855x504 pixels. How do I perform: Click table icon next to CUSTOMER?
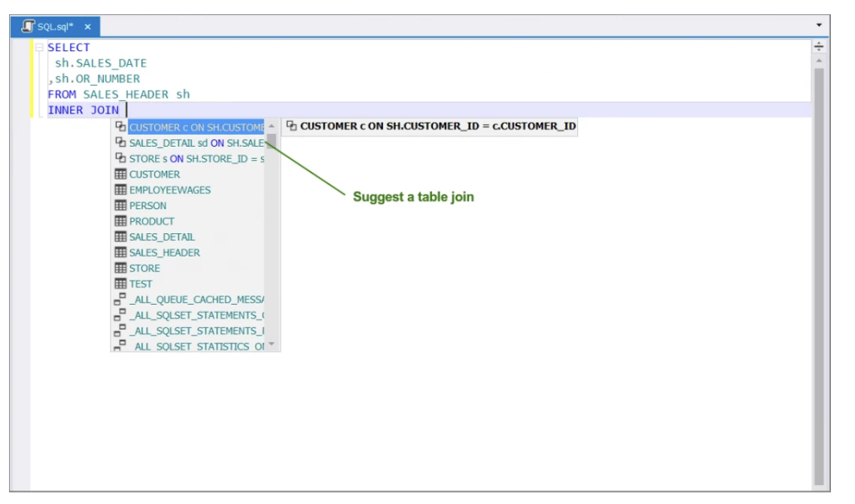[120, 174]
